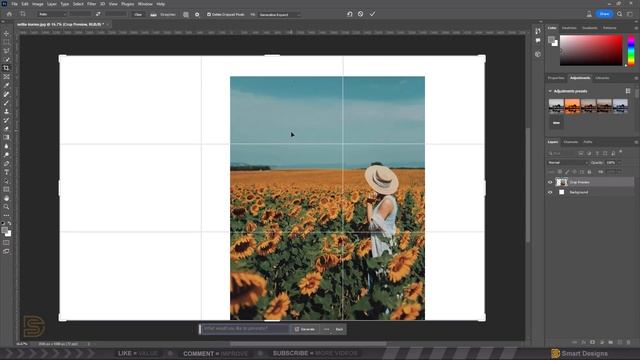Swap foreground and background colors

(9, 223)
